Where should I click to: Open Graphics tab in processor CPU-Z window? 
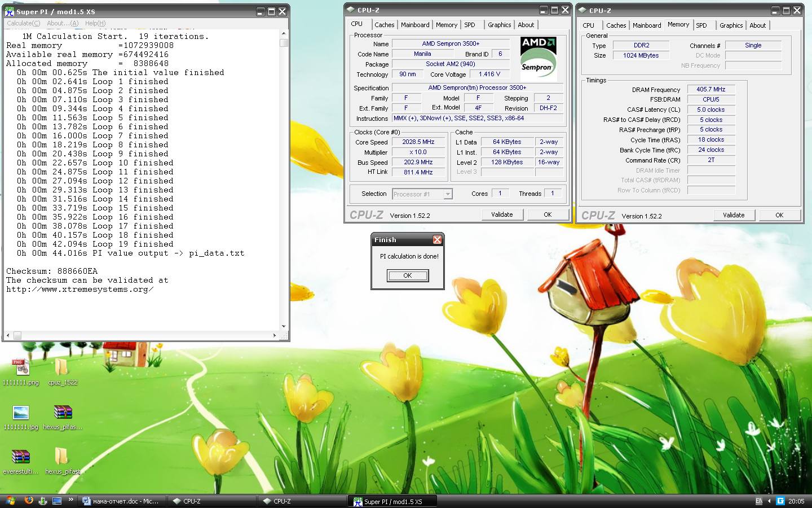pyautogui.click(x=500, y=25)
